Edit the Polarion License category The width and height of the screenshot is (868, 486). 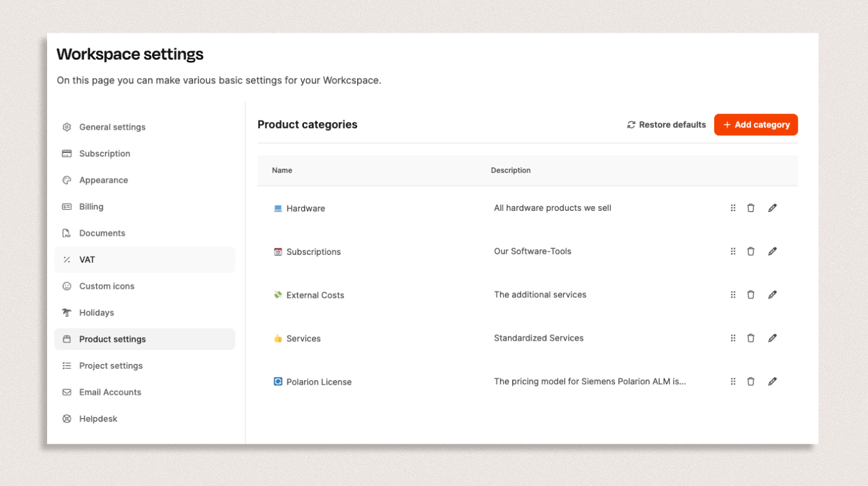pos(772,382)
